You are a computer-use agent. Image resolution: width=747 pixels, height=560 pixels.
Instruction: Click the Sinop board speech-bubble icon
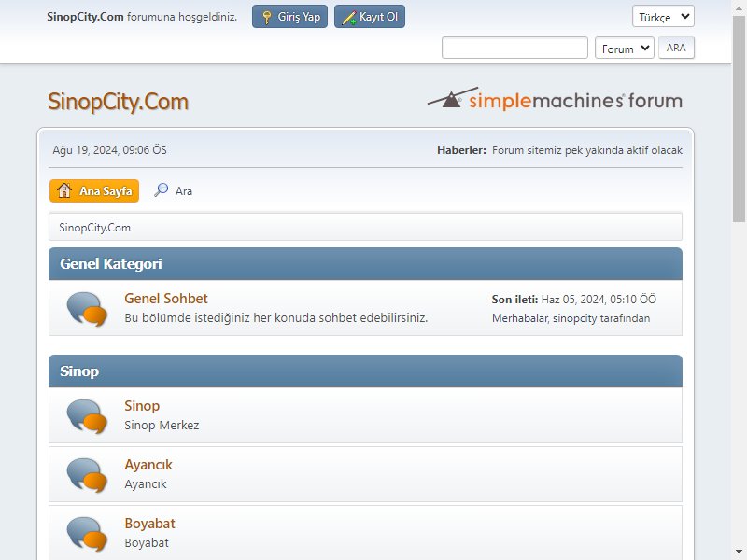87,416
